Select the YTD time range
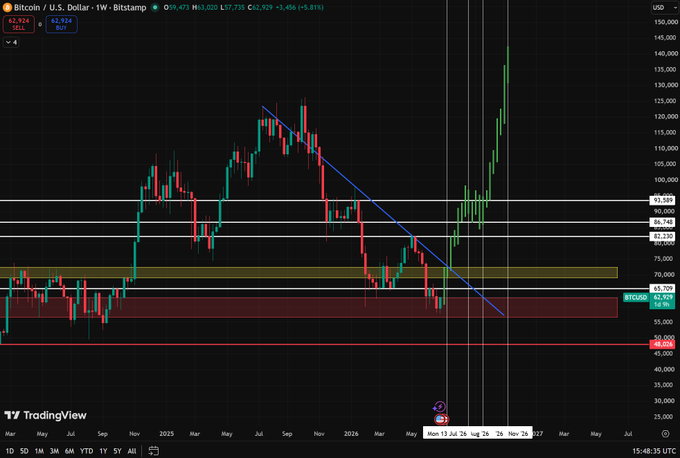 [86, 451]
